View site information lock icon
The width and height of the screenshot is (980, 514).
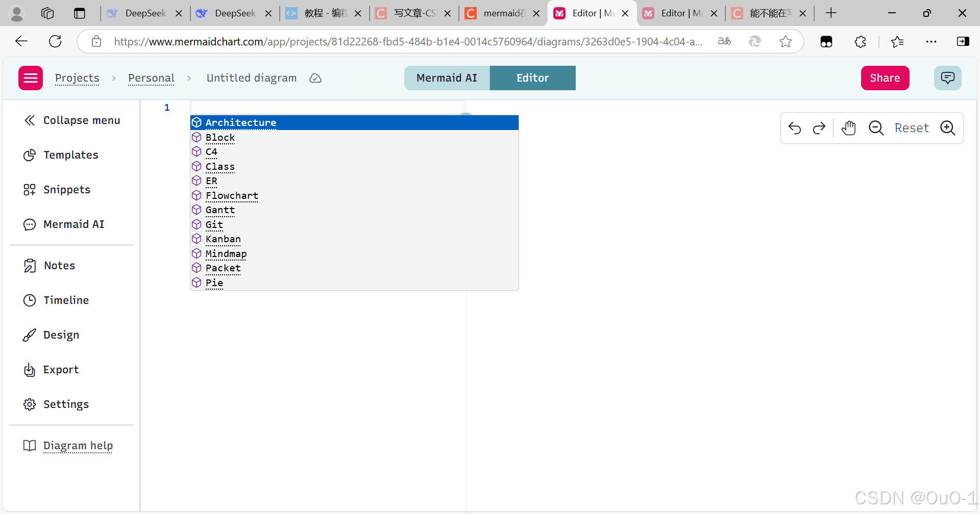pos(96,41)
